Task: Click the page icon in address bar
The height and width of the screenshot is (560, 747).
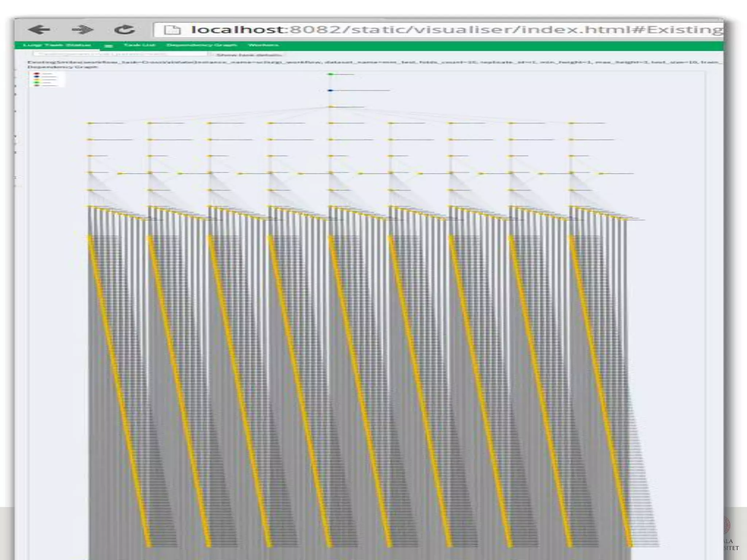Action: 173,30
